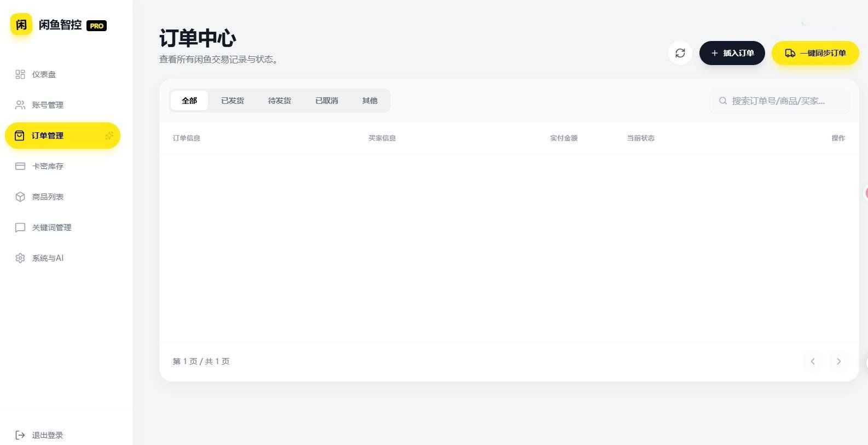Open 关键词管理 in the sidebar
The width and height of the screenshot is (868, 445).
[62, 227]
